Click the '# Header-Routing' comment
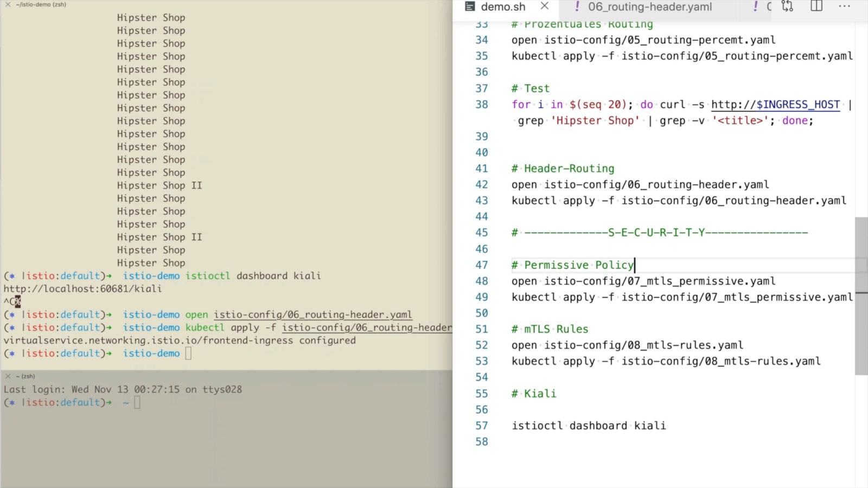The width and height of the screenshot is (868, 488). pos(563,169)
